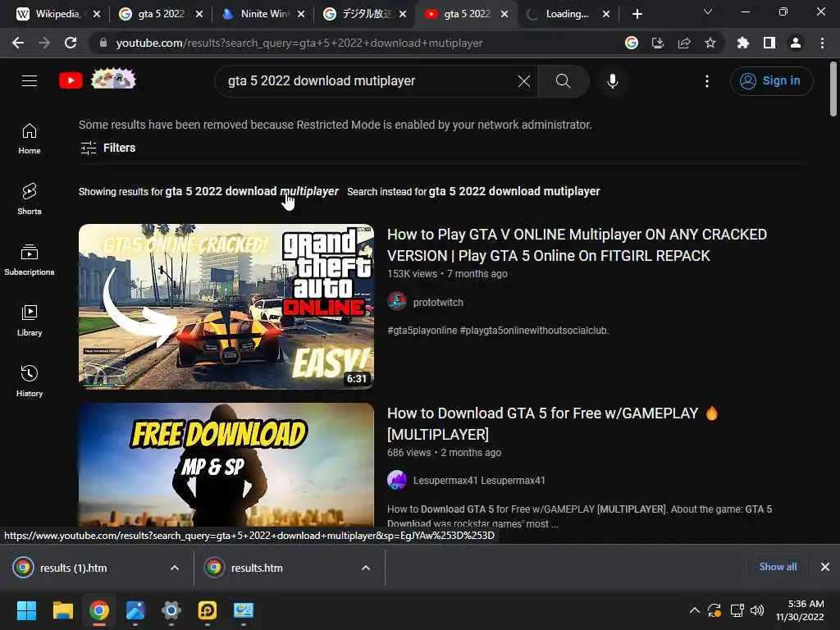
Task: Click the magnifier search button
Action: (563, 81)
